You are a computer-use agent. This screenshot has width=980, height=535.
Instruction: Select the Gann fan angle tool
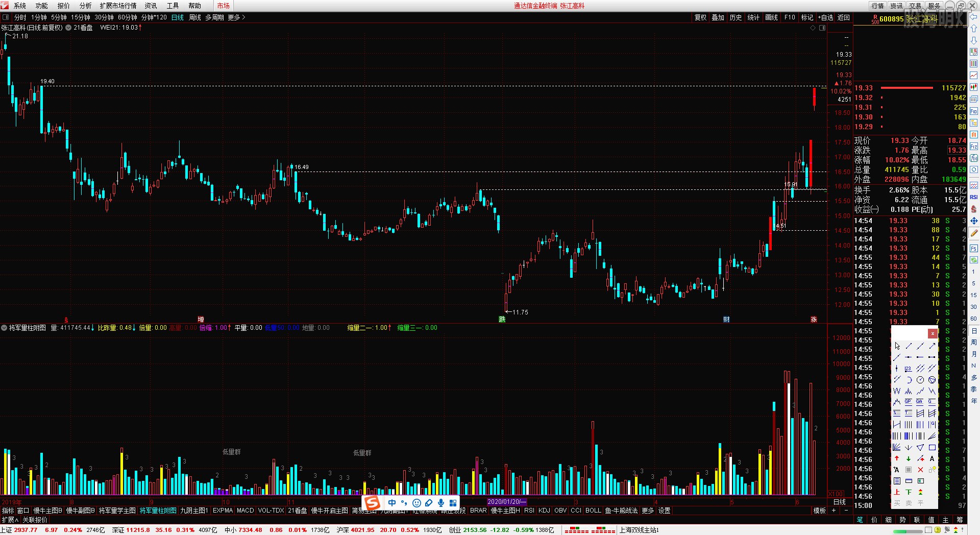pyautogui.click(x=897, y=447)
